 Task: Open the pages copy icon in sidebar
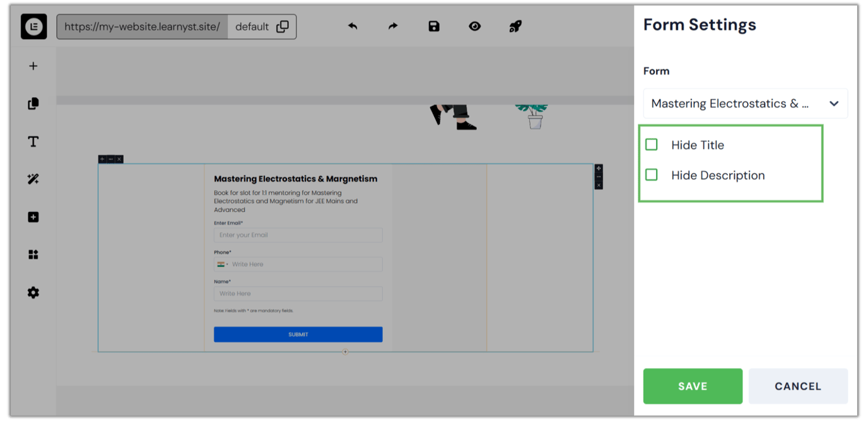coord(33,104)
